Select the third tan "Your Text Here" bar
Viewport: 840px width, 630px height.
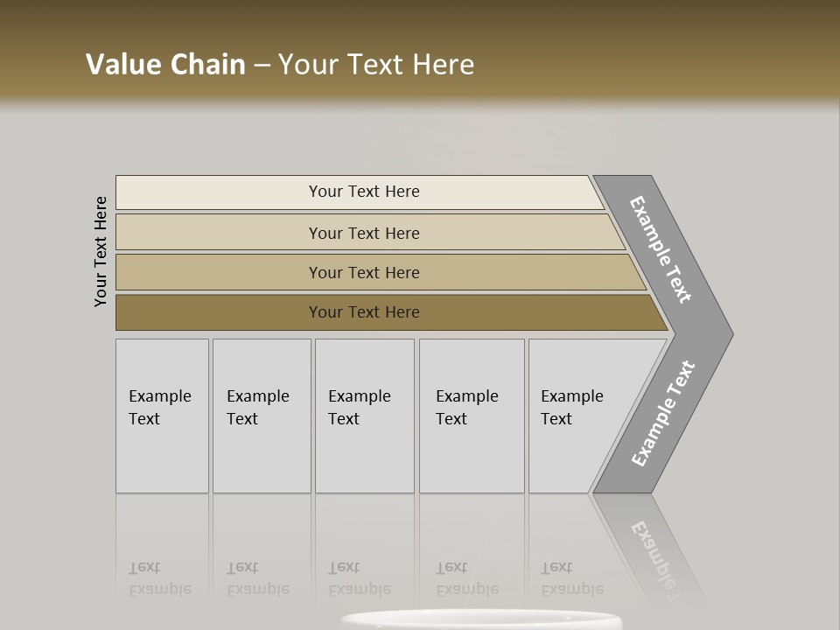tap(363, 272)
